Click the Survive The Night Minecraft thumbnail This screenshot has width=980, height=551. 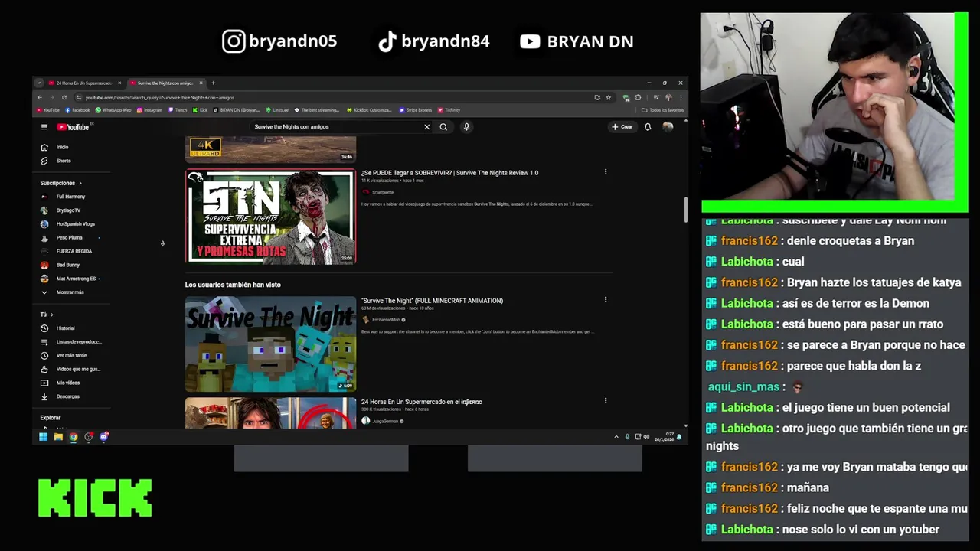tap(270, 344)
